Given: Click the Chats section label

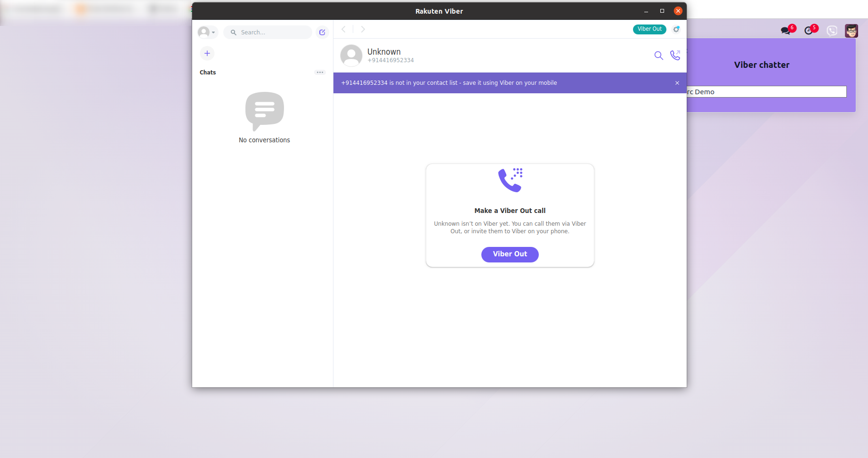Looking at the screenshot, I should coord(208,73).
